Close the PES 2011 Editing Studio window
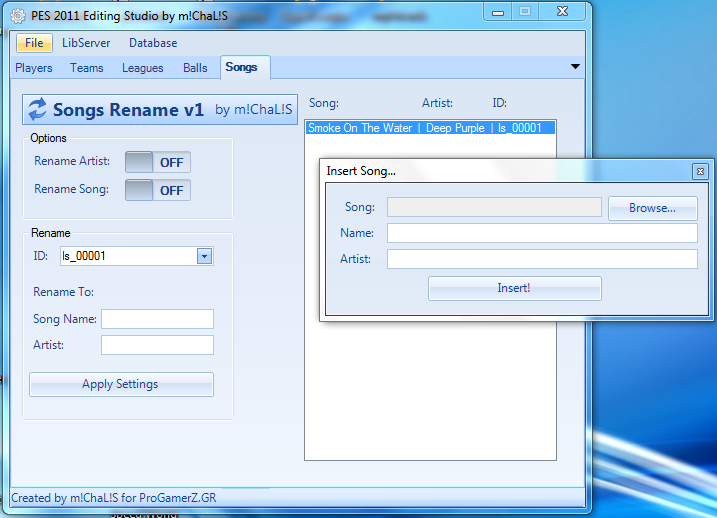717x518 pixels. 562,11
